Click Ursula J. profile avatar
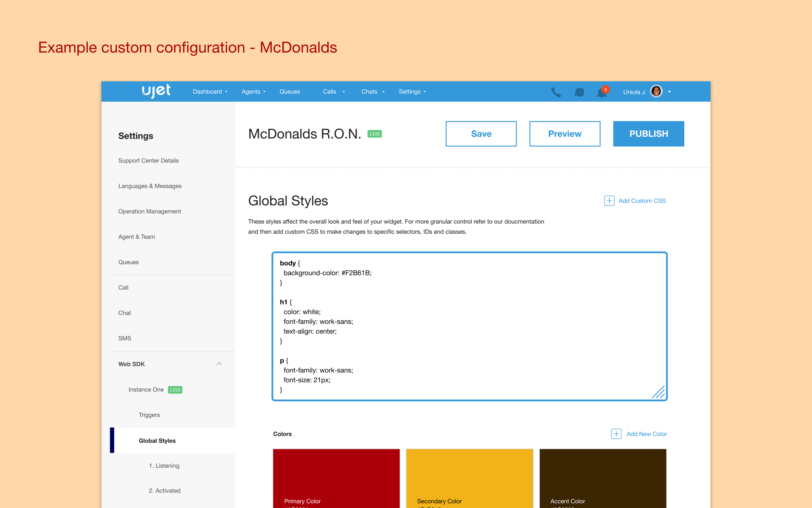Screen dimensions: 812x508 [656, 91]
